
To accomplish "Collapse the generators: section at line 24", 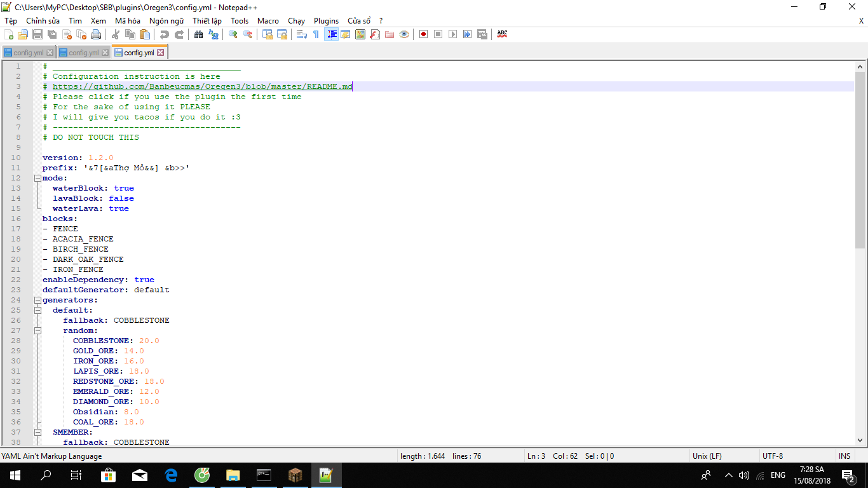I will pos(37,300).
